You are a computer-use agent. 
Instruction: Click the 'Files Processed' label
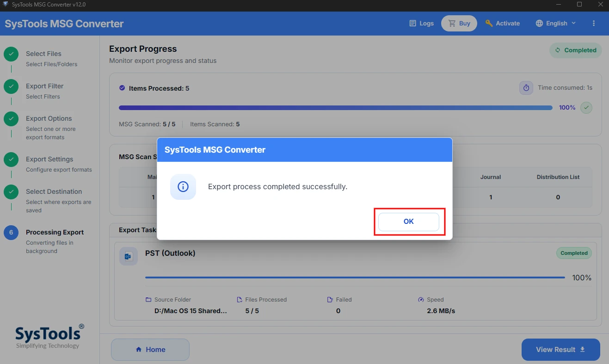click(x=266, y=300)
